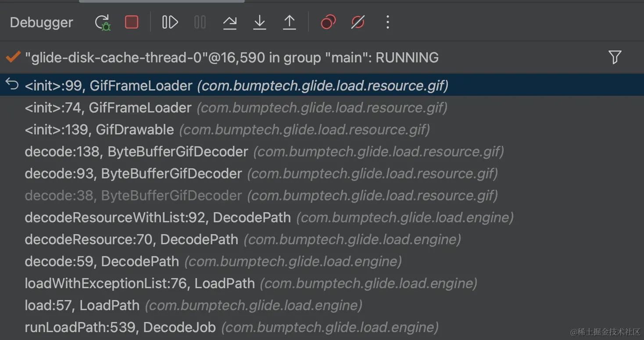Viewport: 644px width, 340px height.
Task: Select frame <init>:74, GifFrameLoader
Action: click(322, 107)
